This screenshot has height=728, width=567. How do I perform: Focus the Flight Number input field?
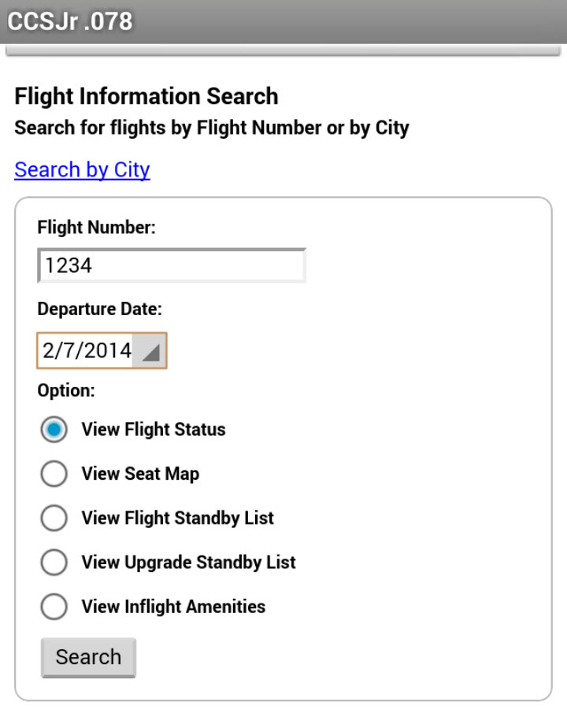coord(172,266)
